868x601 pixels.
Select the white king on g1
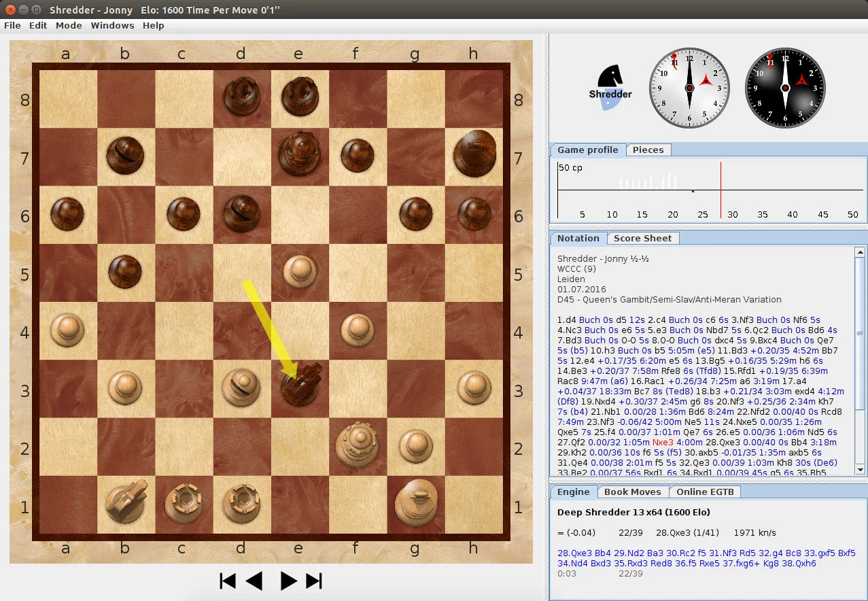coord(415,502)
